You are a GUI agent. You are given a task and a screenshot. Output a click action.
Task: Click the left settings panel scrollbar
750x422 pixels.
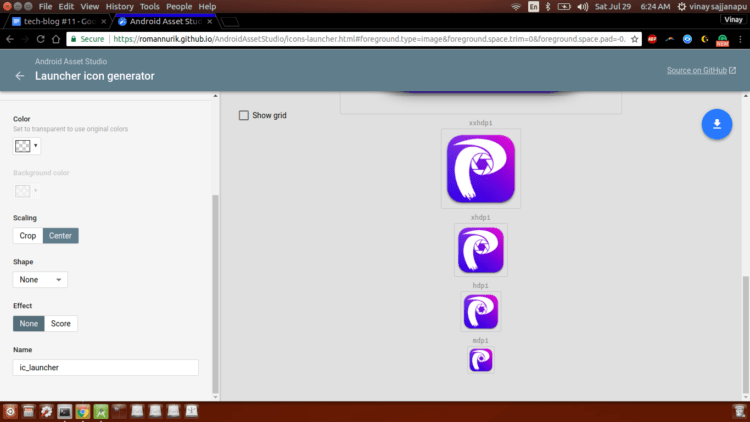pos(215,294)
